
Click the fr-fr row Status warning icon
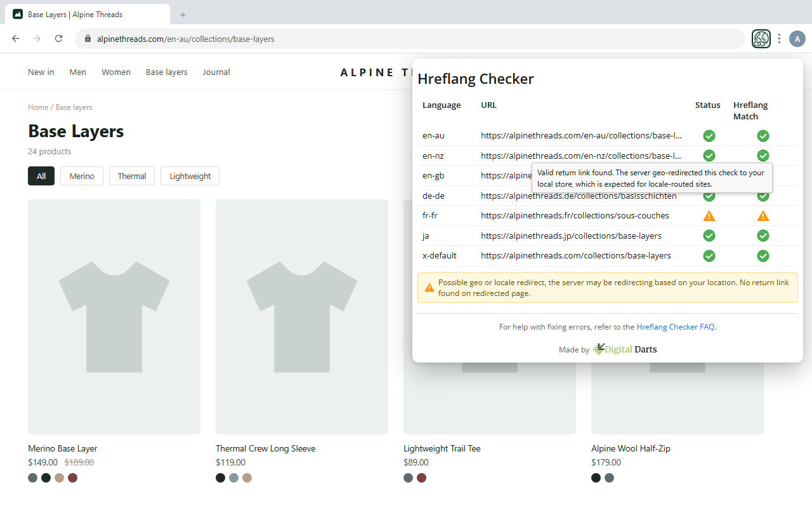pyautogui.click(x=709, y=216)
